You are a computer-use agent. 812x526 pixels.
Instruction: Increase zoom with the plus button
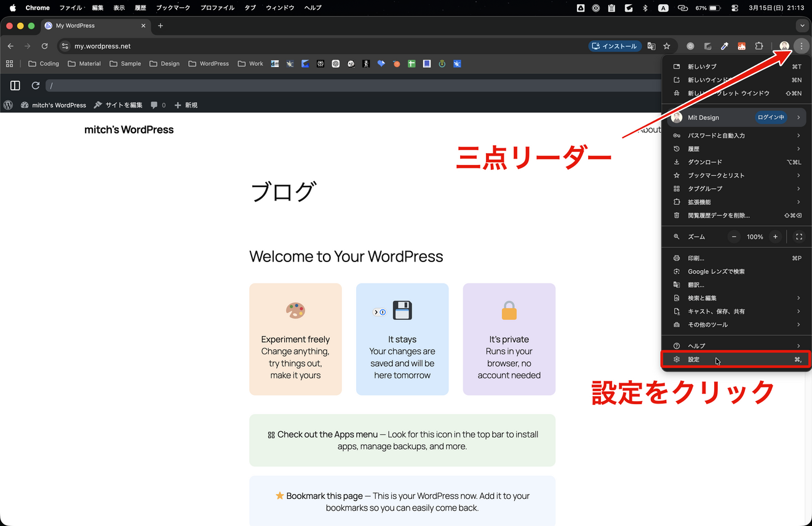tap(775, 237)
